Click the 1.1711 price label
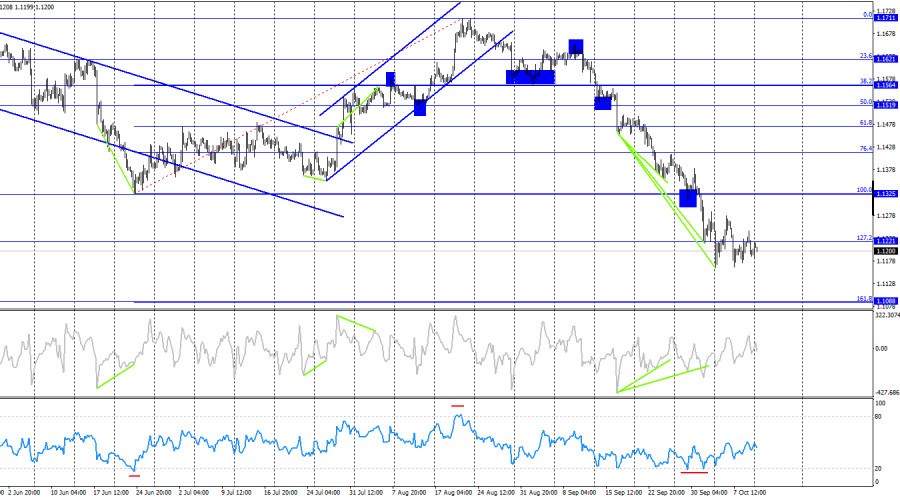This screenshot has height=500, width=900. click(x=886, y=18)
